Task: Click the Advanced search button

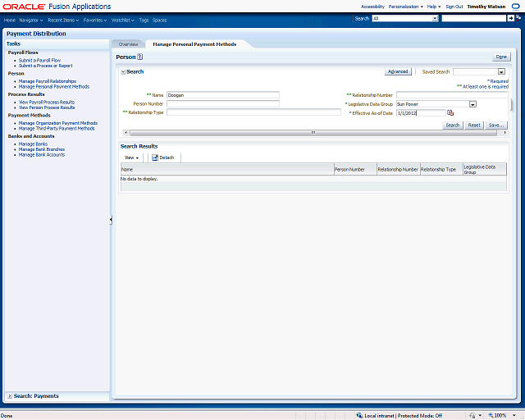Action: (397, 72)
